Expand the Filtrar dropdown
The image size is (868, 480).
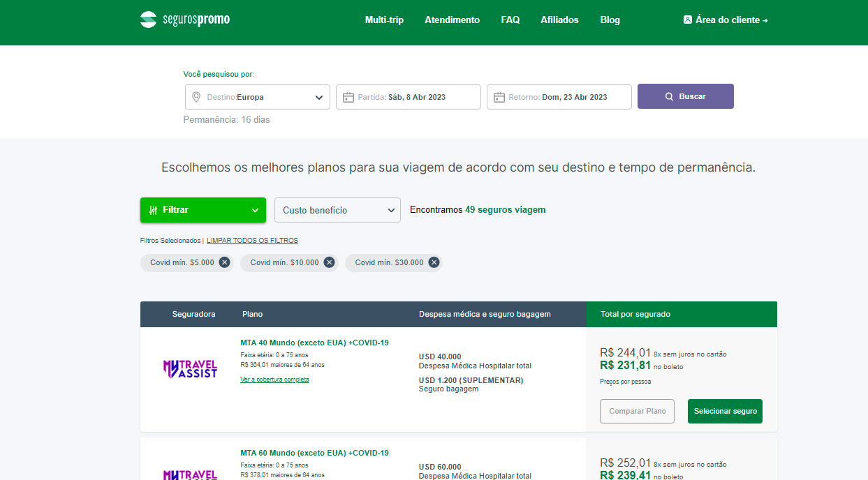click(x=203, y=209)
